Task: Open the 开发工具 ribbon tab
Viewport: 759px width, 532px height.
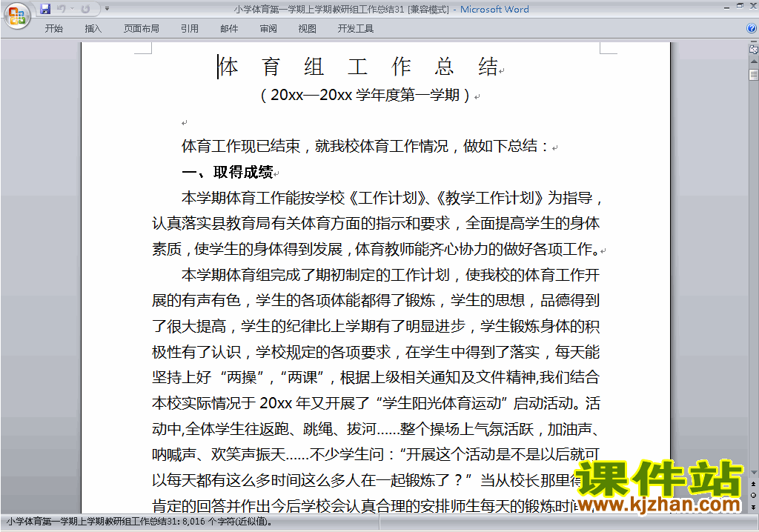Action: [x=356, y=29]
